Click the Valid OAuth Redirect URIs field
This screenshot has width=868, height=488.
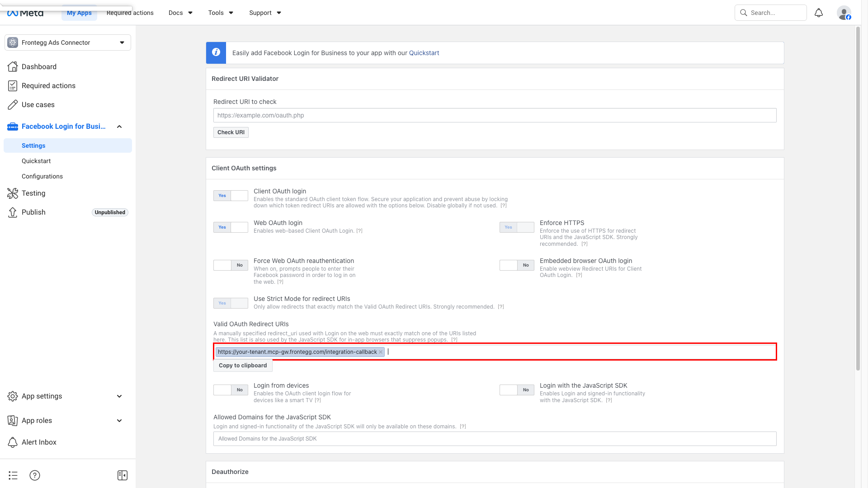(495, 352)
